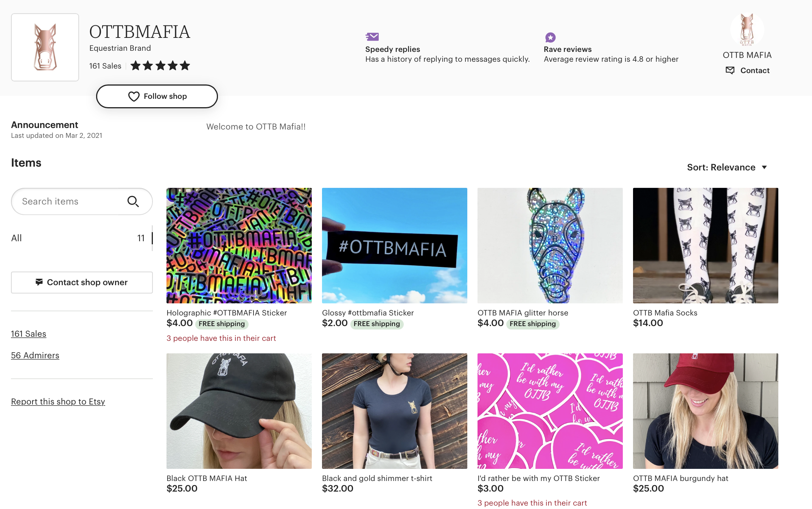Click the OTTB MAFIA owner avatar
This screenshot has height=509, width=812.
(x=747, y=30)
